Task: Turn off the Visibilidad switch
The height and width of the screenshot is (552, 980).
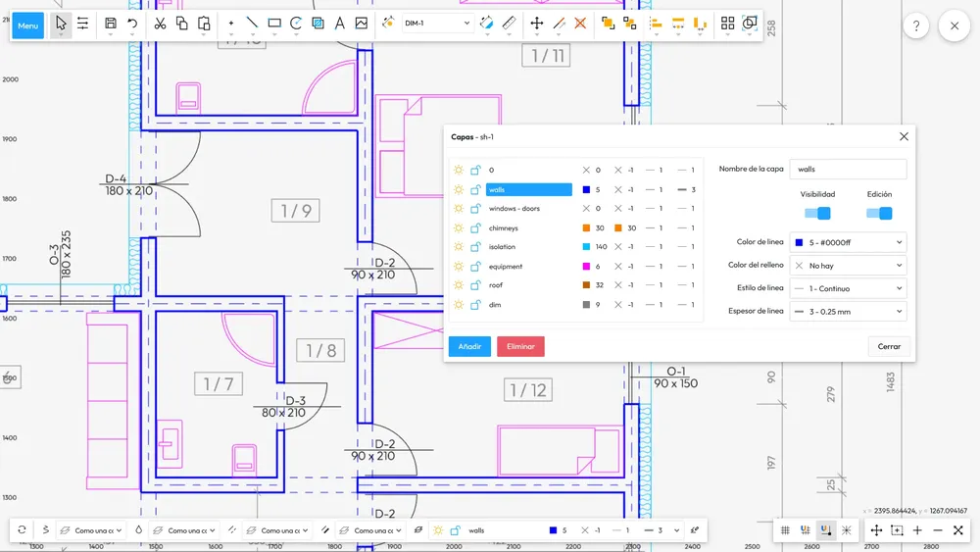Action: [817, 214]
